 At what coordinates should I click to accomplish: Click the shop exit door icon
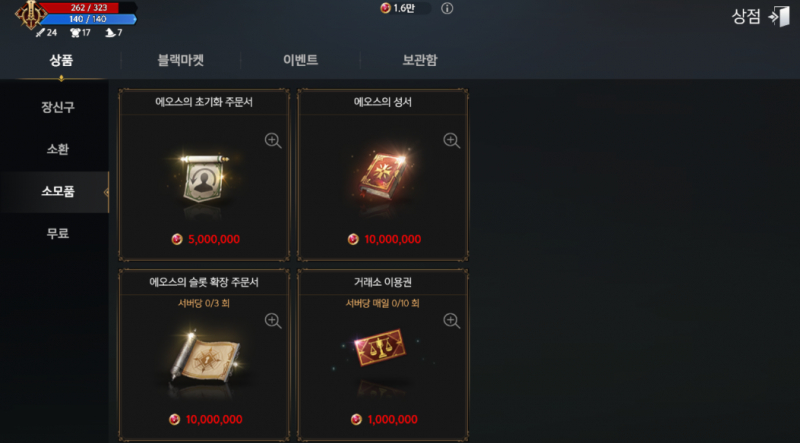coord(779,16)
